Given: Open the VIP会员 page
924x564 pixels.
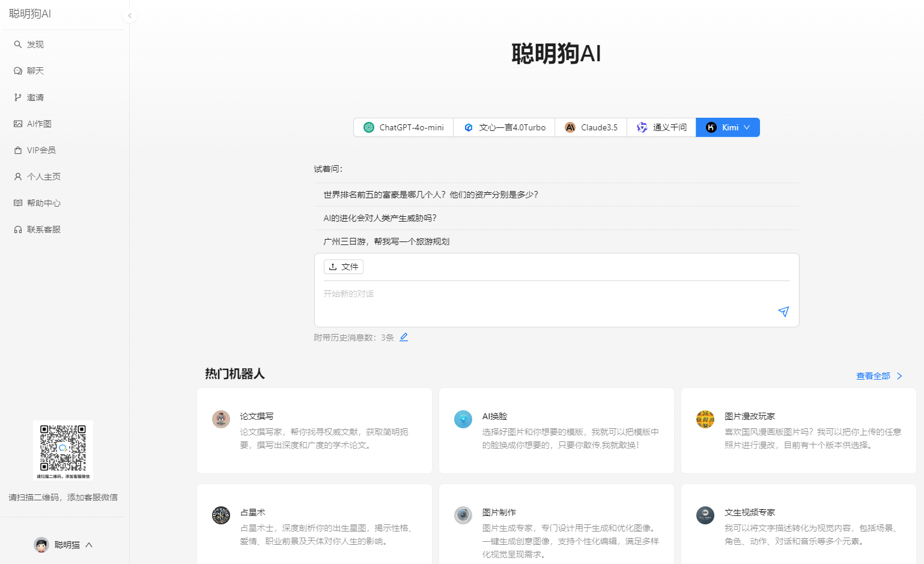Looking at the screenshot, I should [x=41, y=150].
